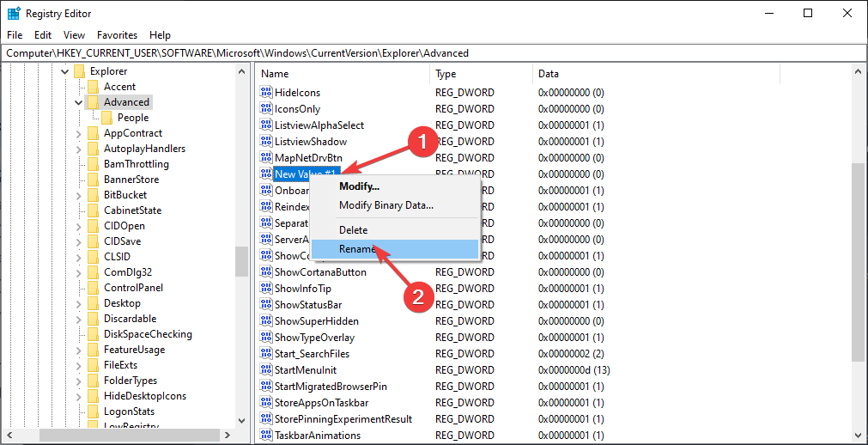Sort by the Name column header

pyautogui.click(x=343, y=74)
